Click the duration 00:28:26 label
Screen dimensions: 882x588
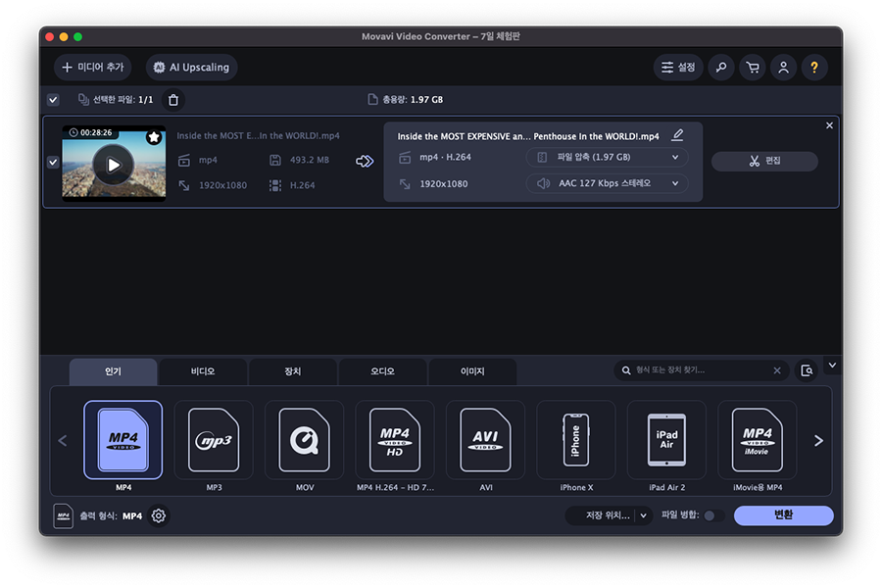(x=96, y=133)
